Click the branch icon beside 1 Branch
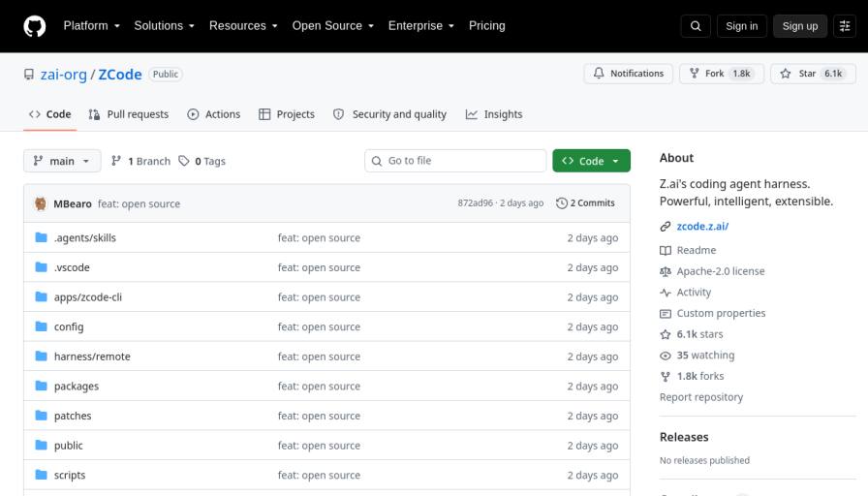Screen dimensions: 868x496 pos(115,161)
